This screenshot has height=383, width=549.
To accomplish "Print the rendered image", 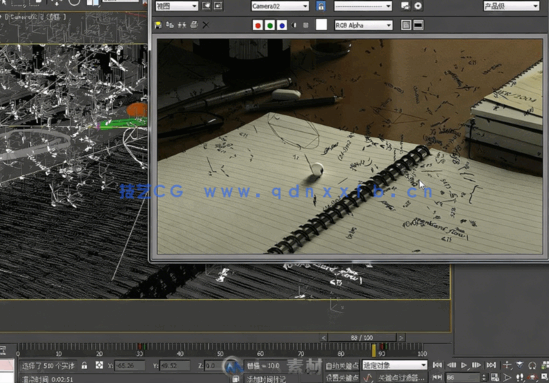I will [x=194, y=25].
